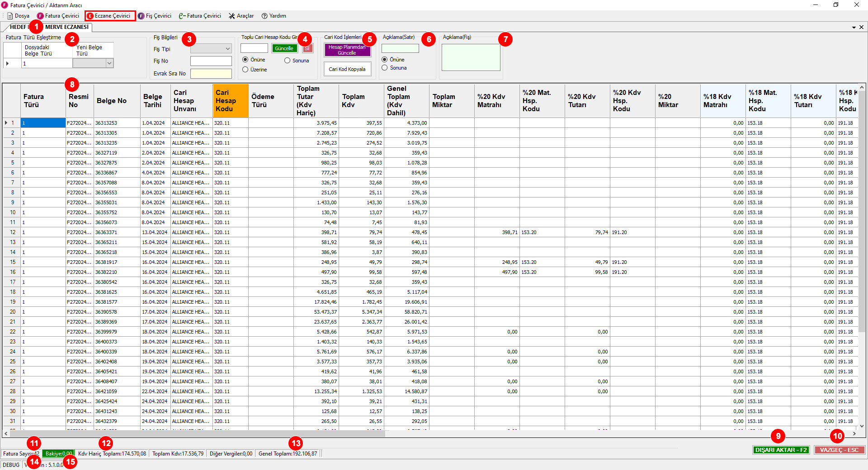Click the Cari Kod Kopyala button
Screen dimensions: 868x470
(x=347, y=69)
